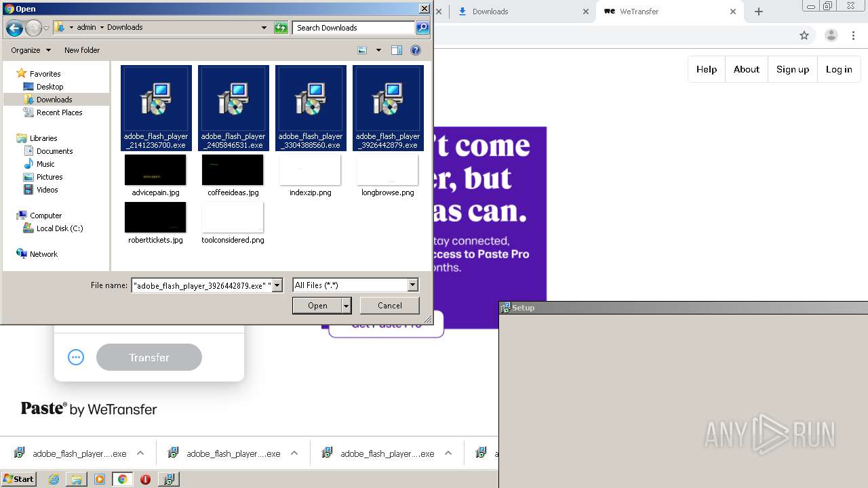Open the All Files type dropdown

pyautogui.click(x=355, y=285)
